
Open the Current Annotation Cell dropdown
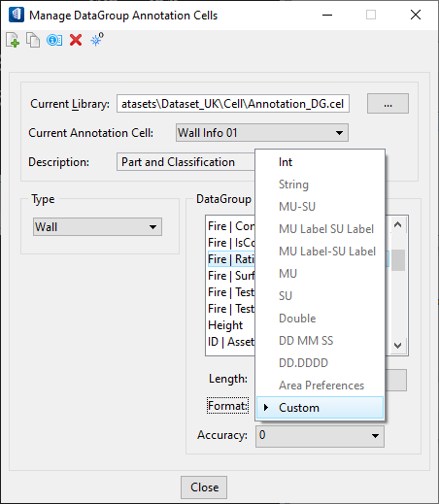click(x=262, y=133)
